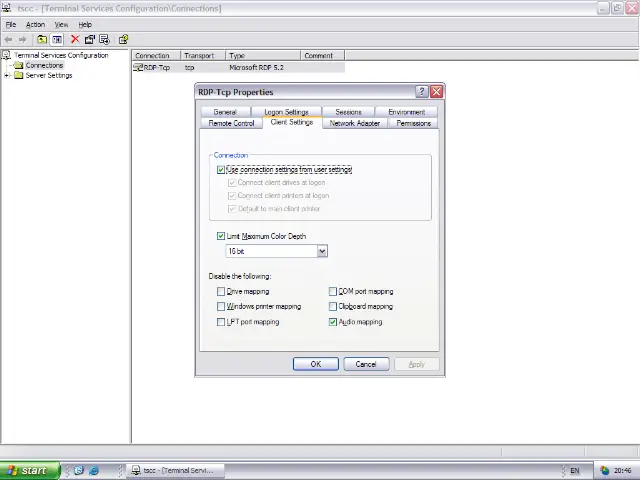Image resolution: width=640 pixels, height=480 pixels.
Task: Select the Client Settings tab
Action: click(x=292, y=122)
